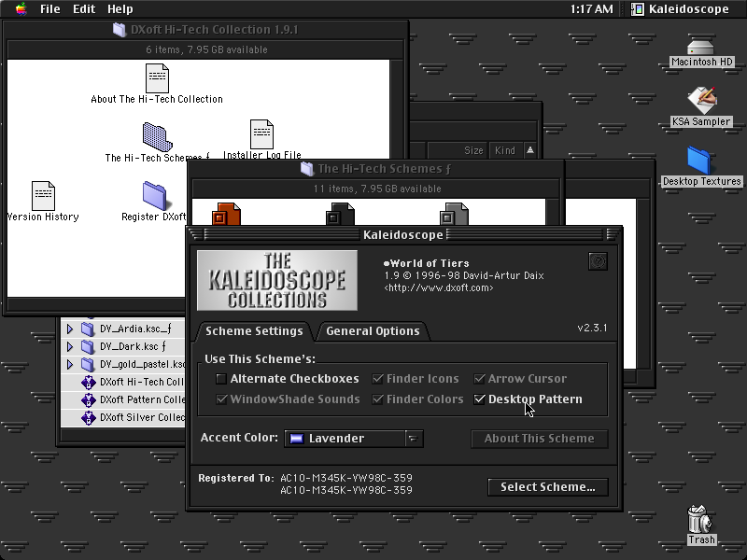Screen dimensions: 747x560
Task: Select the orange scheme file in Hi-Tech Schemes
Action: point(226,215)
